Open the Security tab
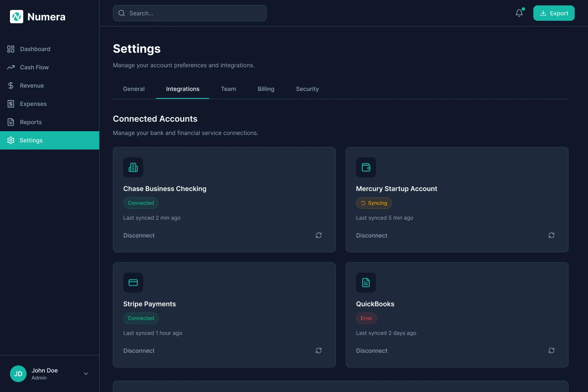588x392 pixels. (307, 89)
